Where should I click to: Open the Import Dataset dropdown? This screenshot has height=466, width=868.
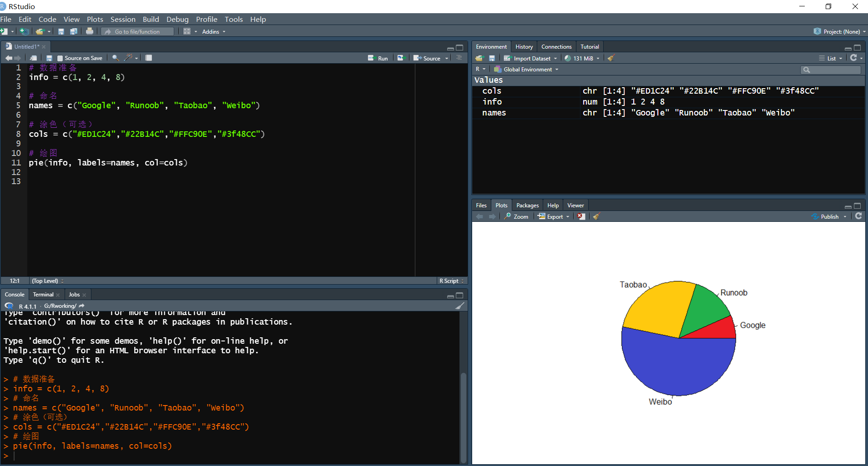pos(530,58)
